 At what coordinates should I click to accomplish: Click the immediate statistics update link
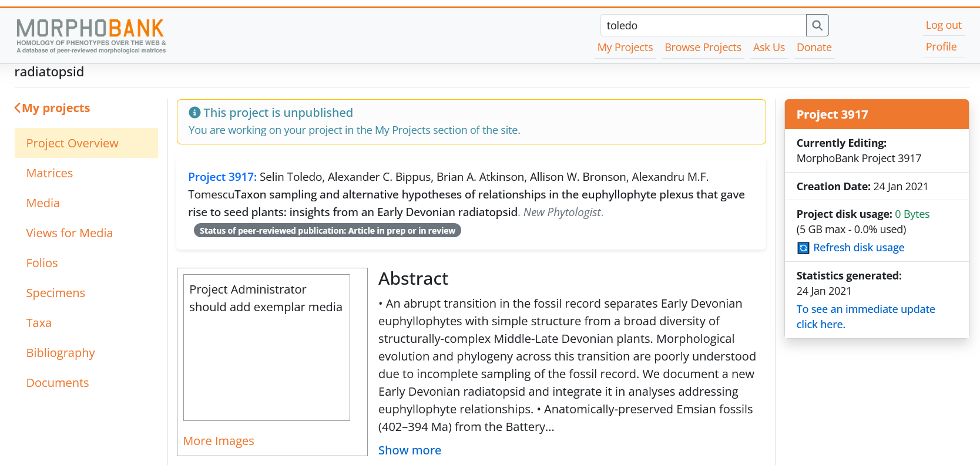tap(865, 316)
